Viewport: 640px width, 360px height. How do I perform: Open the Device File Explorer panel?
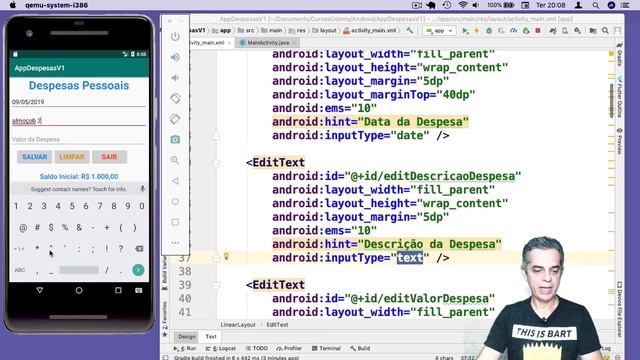(x=619, y=309)
